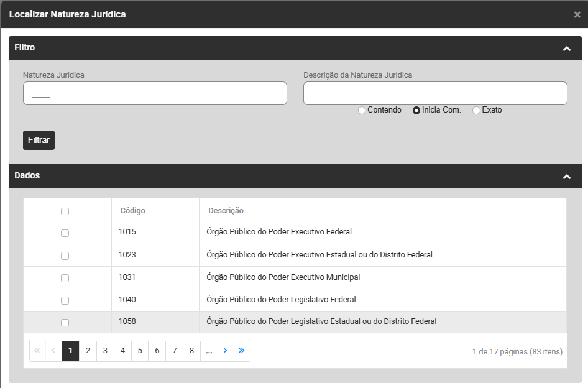Viewport: 588px width, 388px height.
Task: Focus the Natureza Jurídica code input
Action: [x=155, y=93]
